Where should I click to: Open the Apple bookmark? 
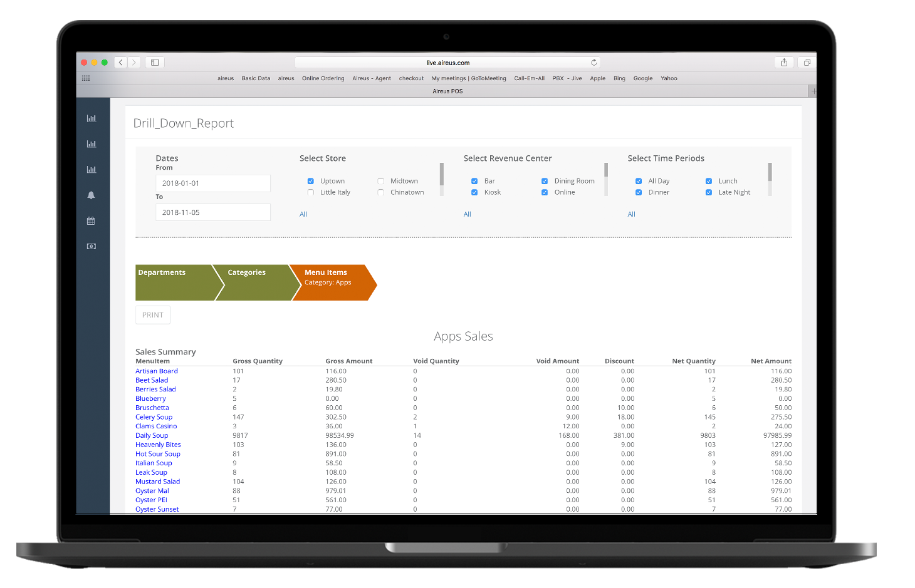pyautogui.click(x=598, y=78)
